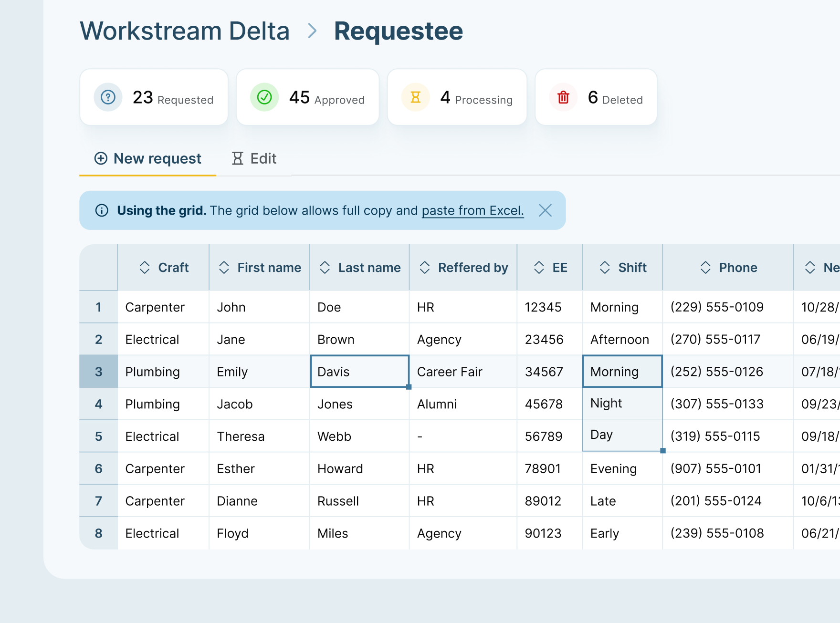Sort by Shift column header
840x623 pixels.
605,268
